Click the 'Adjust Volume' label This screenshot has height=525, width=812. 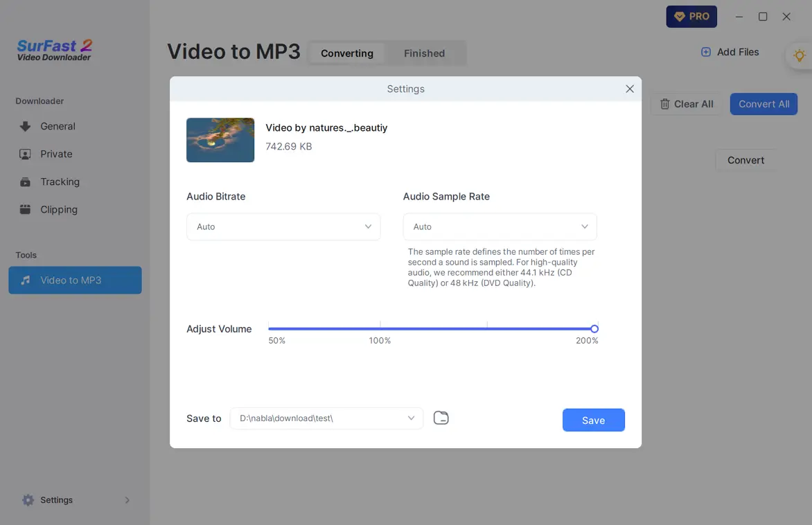pyautogui.click(x=219, y=329)
